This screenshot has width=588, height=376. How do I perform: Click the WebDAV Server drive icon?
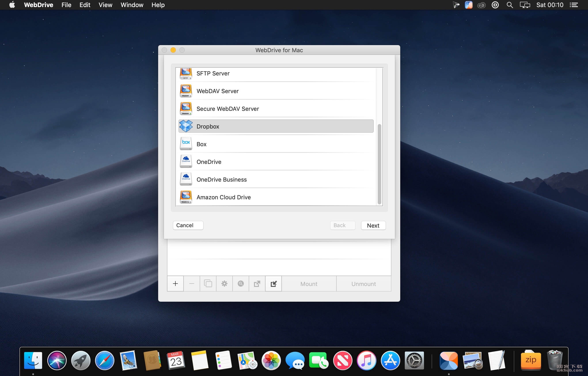(x=186, y=91)
